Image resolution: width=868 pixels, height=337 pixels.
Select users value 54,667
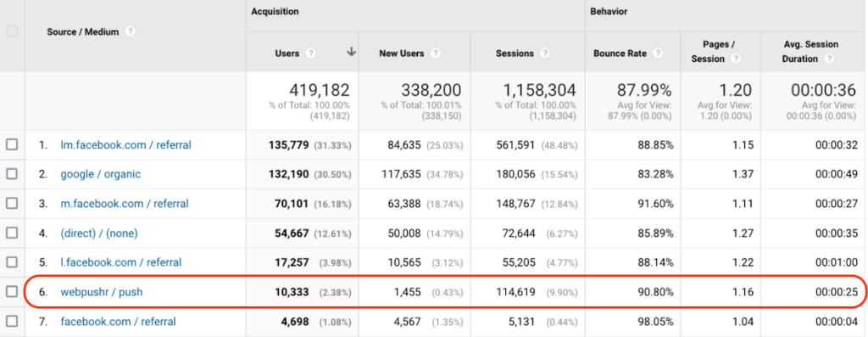[x=292, y=233]
